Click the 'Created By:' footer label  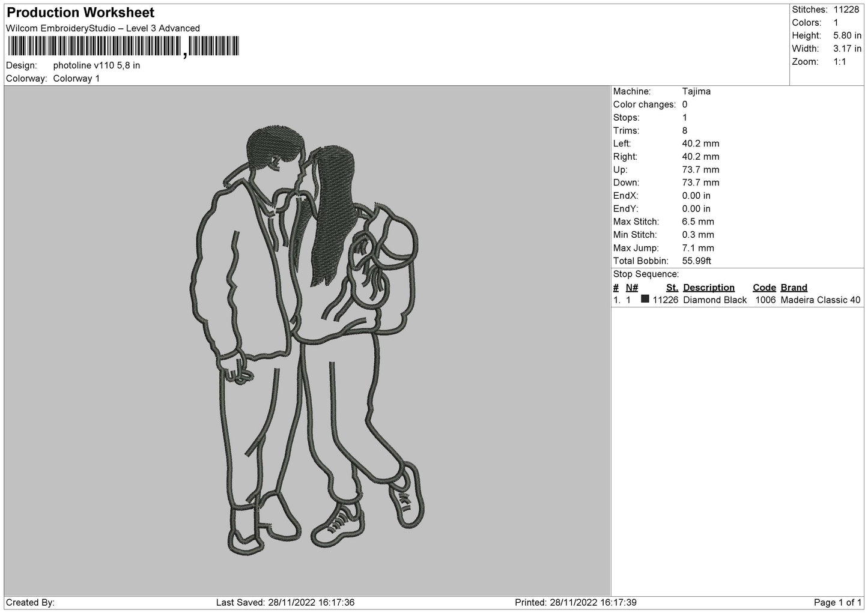[x=30, y=602]
